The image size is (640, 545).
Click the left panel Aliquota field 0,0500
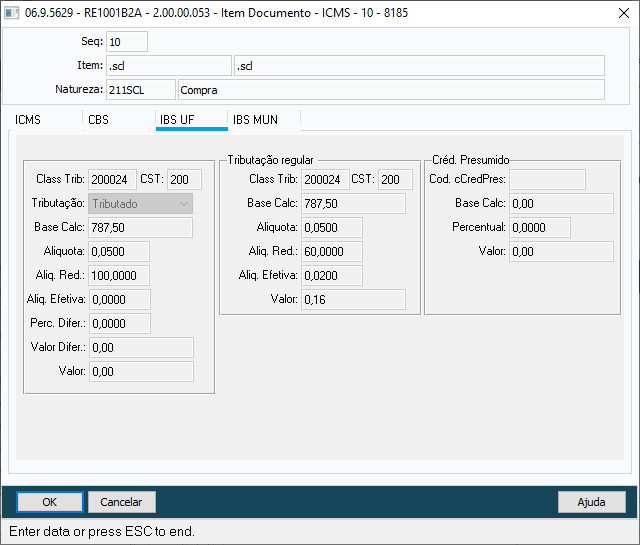tap(119, 251)
